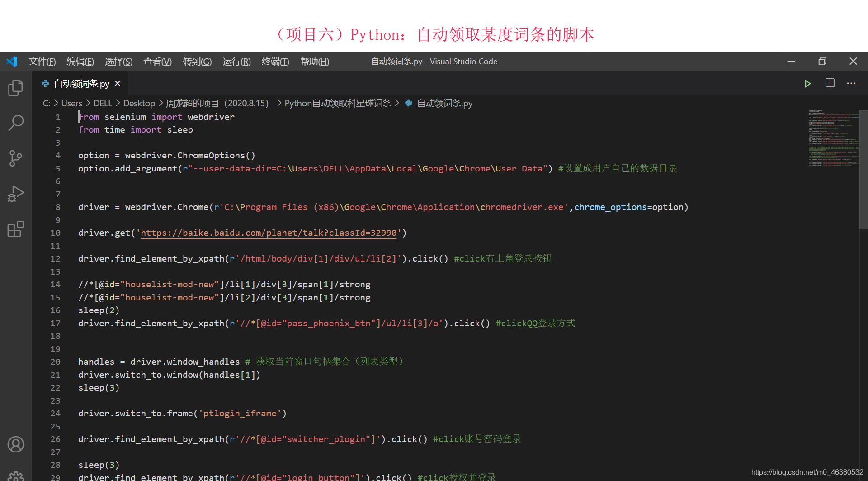Viewport: 868px width, 481px height.
Task: Click the 'webdriver.ChromeOptions()' text on line 4
Action: pos(190,155)
